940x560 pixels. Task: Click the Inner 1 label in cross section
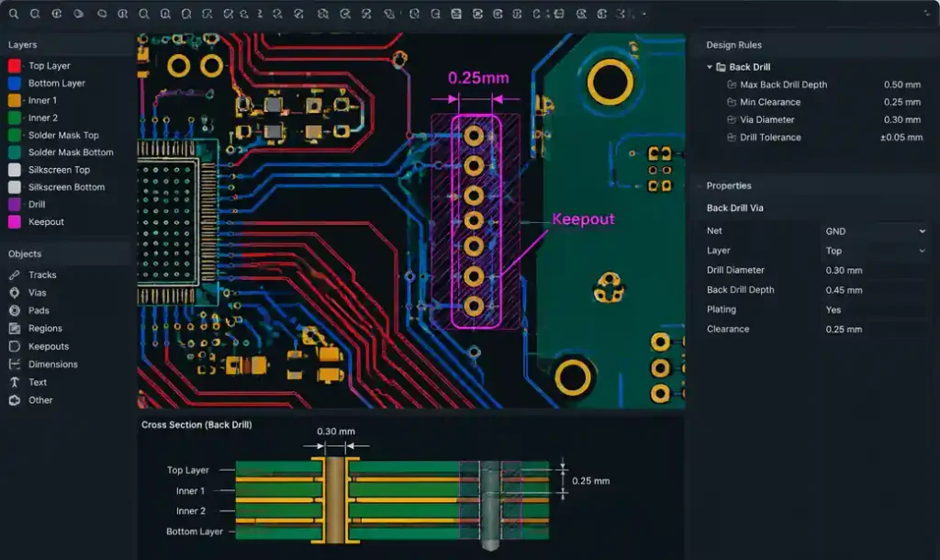(x=190, y=491)
